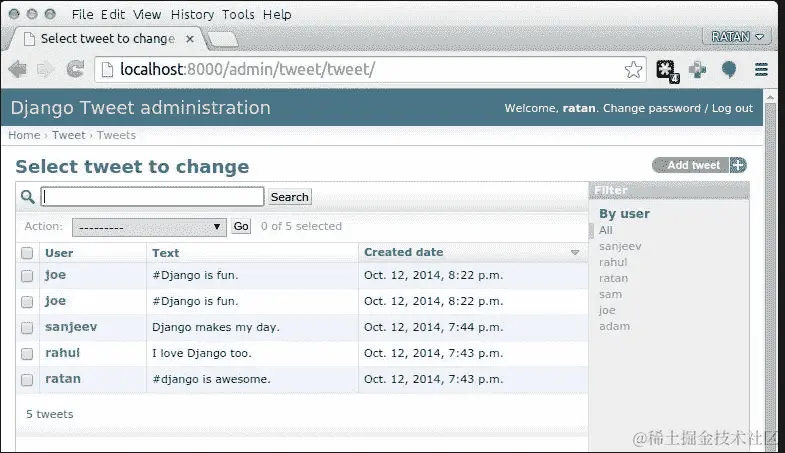Check the first joe tweet row

coord(27,276)
